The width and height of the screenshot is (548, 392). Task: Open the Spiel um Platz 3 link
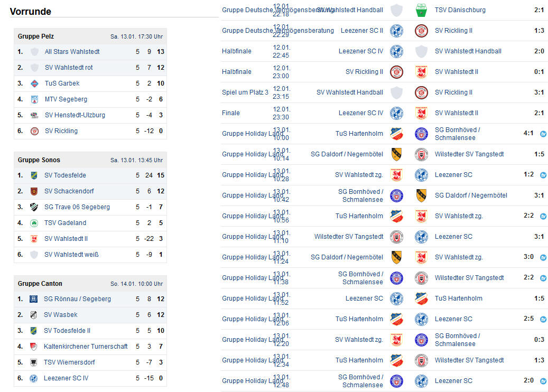(x=245, y=92)
